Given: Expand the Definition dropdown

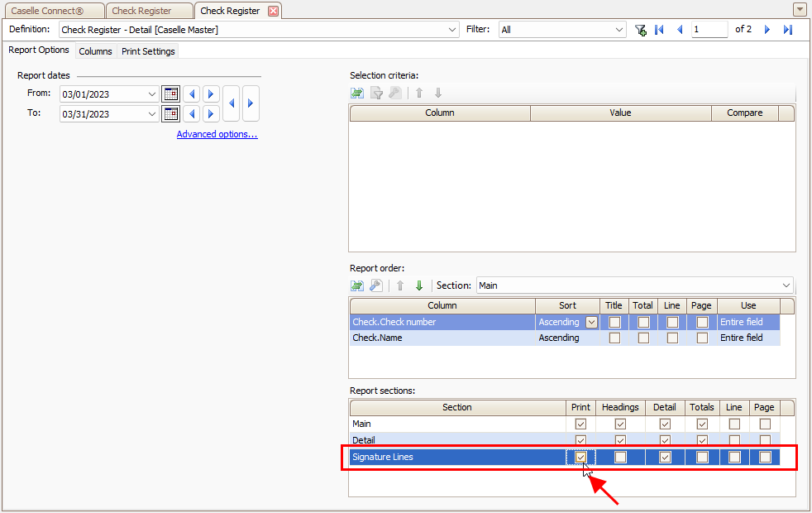Looking at the screenshot, I should tap(451, 30).
